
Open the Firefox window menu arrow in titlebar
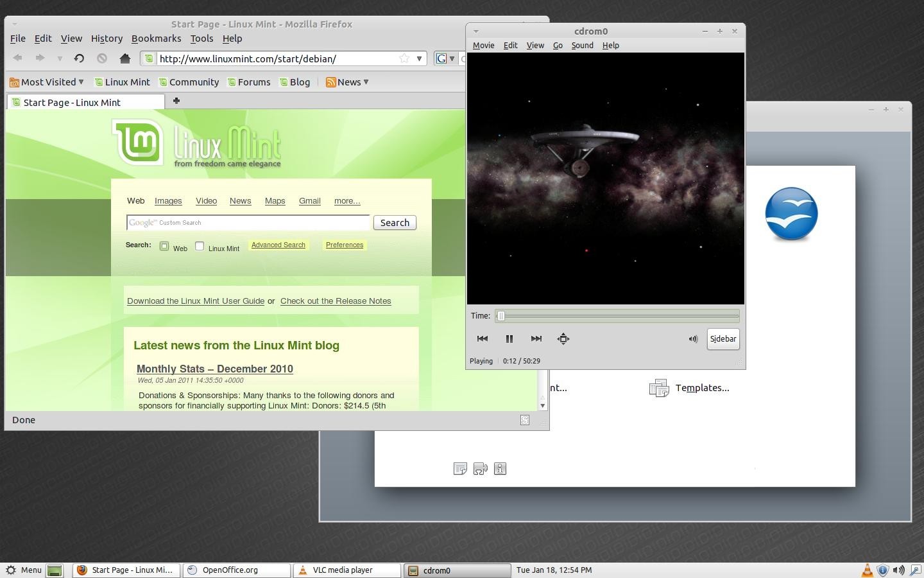coord(14,24)
